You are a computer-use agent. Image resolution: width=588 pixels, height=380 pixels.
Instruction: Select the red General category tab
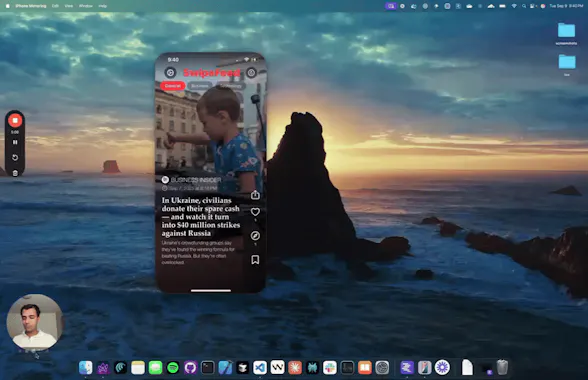[x=173, y=86]
